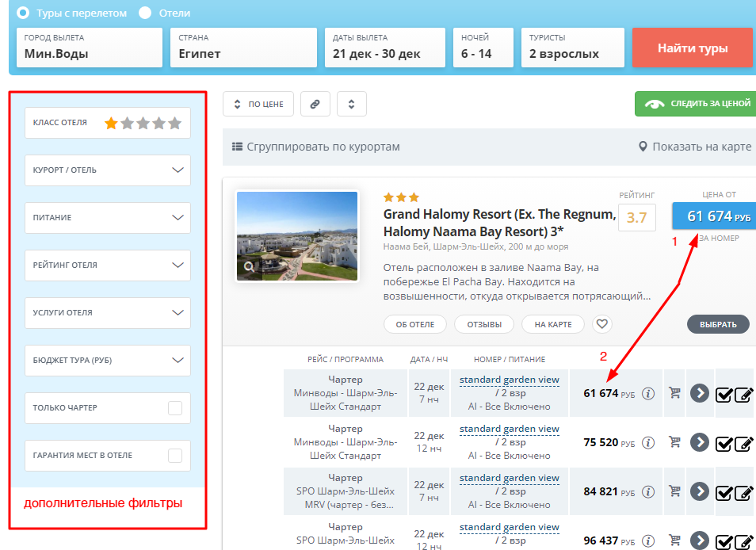Select the Отели radio button
The width and height of the screenshot is (756, 550).
tap(145, 13)
